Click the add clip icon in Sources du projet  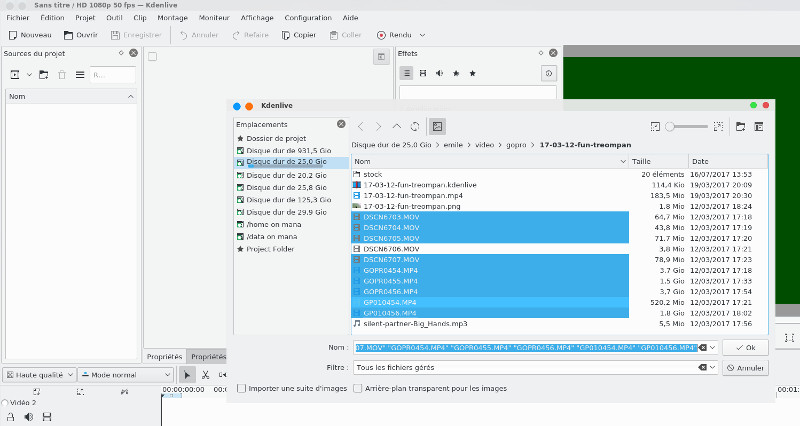coord(15,75)
